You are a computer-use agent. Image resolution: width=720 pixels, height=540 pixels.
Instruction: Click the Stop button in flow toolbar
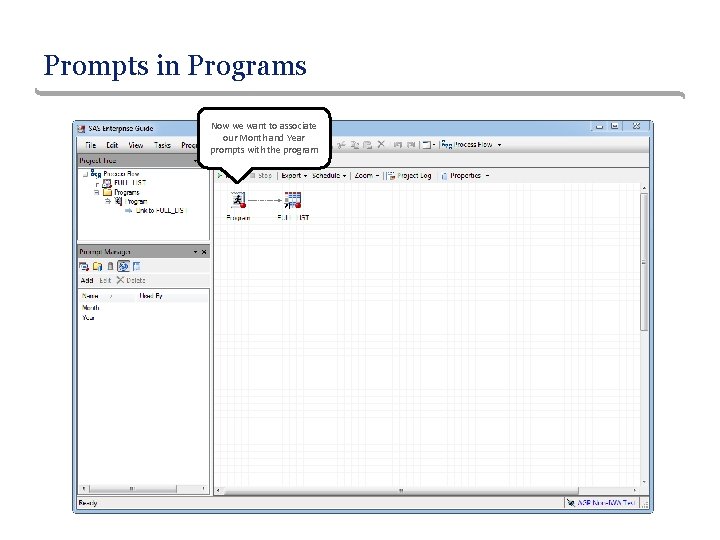click(261, 175)
